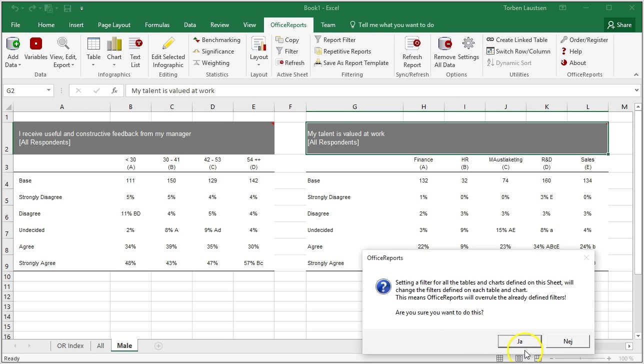Viewport: 644px width, 364px height.
Task: Refresh the active sheet
Action: point(290,63)
